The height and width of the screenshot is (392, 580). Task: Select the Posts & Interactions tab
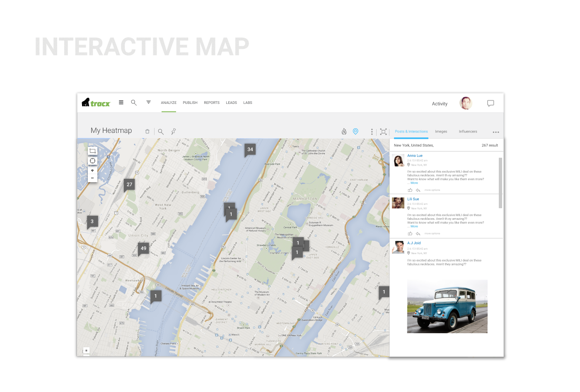(x=411, y=132)
